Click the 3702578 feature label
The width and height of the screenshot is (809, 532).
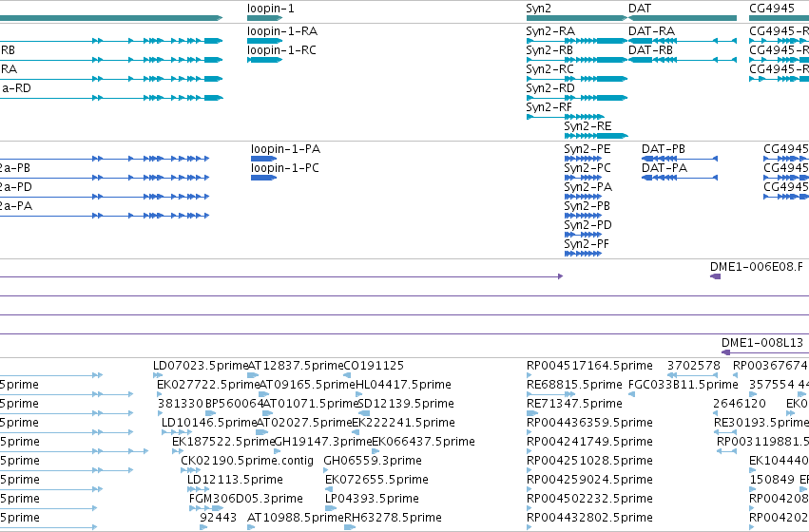(x=693, y=366)
